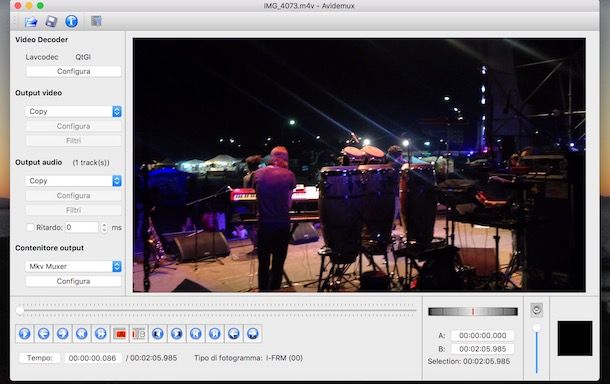
Task: Click the '(1 track(s))' audio label
Action: tap(91, 163)
